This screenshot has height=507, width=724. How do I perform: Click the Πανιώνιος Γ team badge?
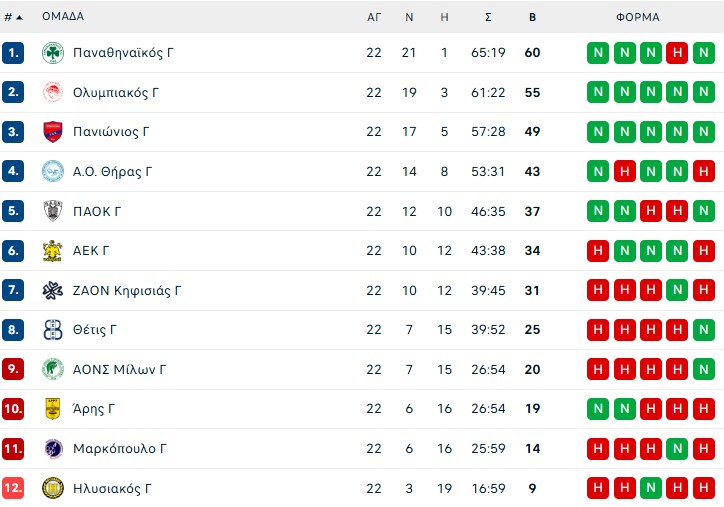point(53,132)
